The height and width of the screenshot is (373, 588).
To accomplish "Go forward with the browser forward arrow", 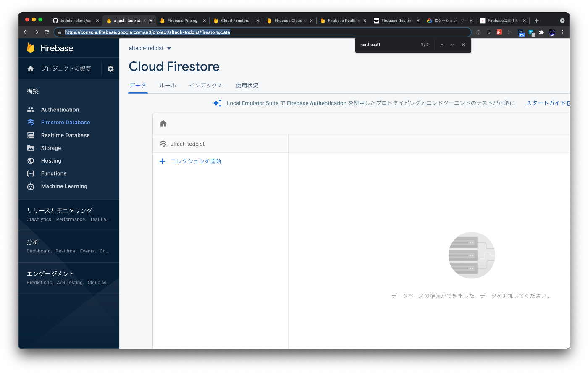I will point(36,32).
